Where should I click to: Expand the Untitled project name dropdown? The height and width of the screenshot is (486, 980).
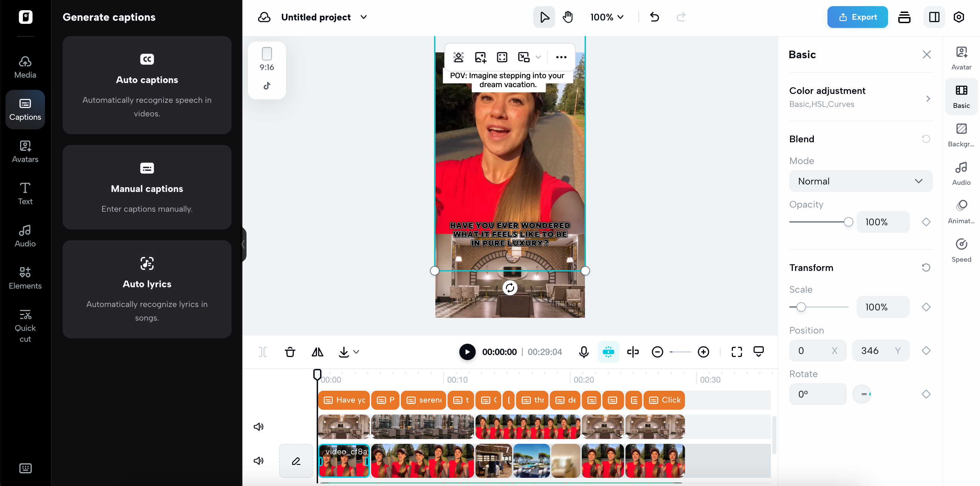tap(363, 17)
